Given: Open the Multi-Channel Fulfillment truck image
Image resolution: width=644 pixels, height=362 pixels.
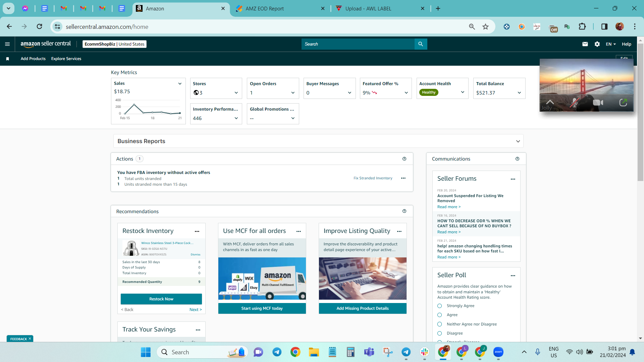Looking at the screenshot, I should (262, 279).
